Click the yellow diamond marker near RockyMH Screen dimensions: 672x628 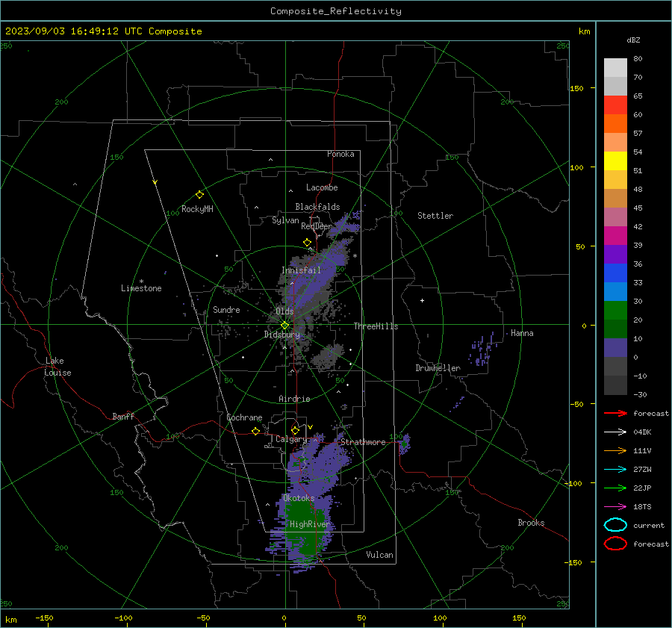click(199, 195)
